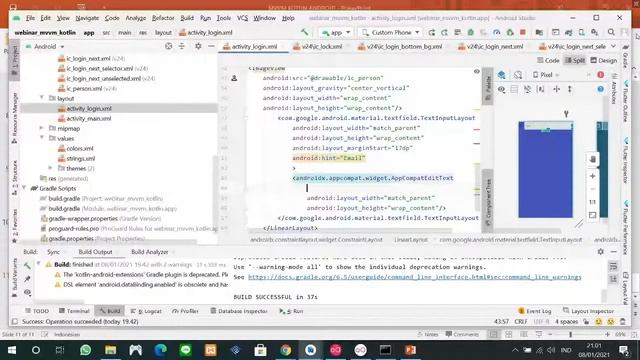The width and height of the screenshot is (640, 360).
Task: Switch to the Sync tab
Action: [x=53, y=252]
